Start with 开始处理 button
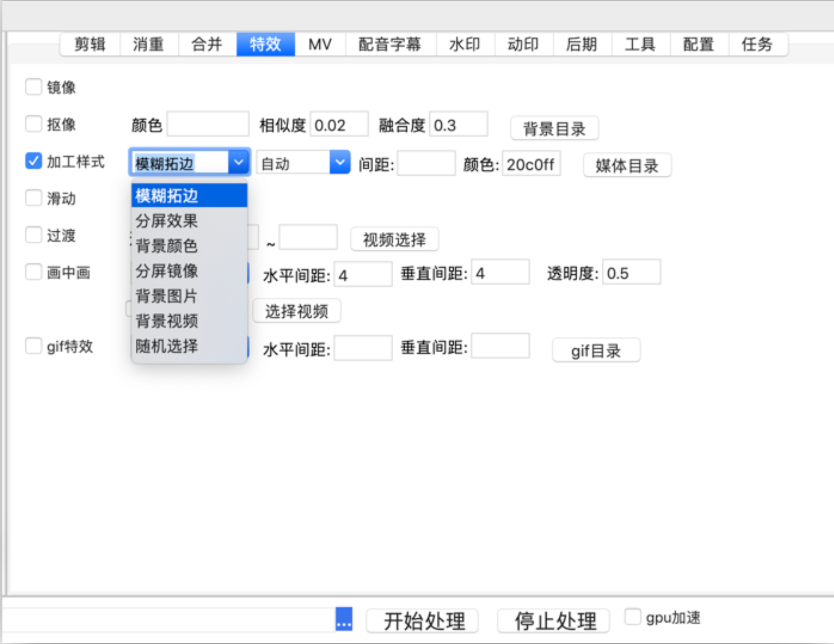 [422, 621]
